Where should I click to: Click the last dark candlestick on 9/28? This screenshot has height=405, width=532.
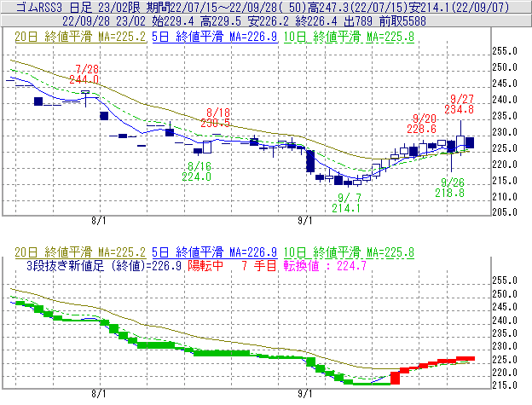pos(470,142)
